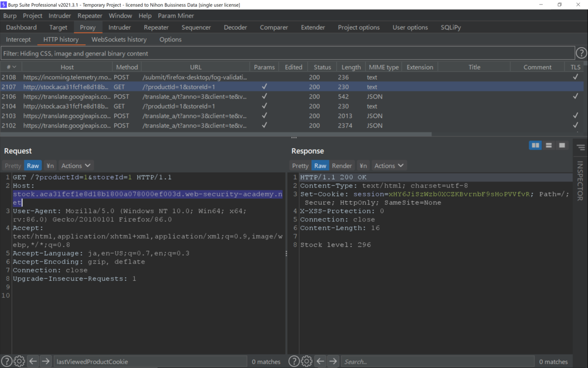The image size is (588, 368).
Task: Open the Repeater tab
Action: (156, 27)
